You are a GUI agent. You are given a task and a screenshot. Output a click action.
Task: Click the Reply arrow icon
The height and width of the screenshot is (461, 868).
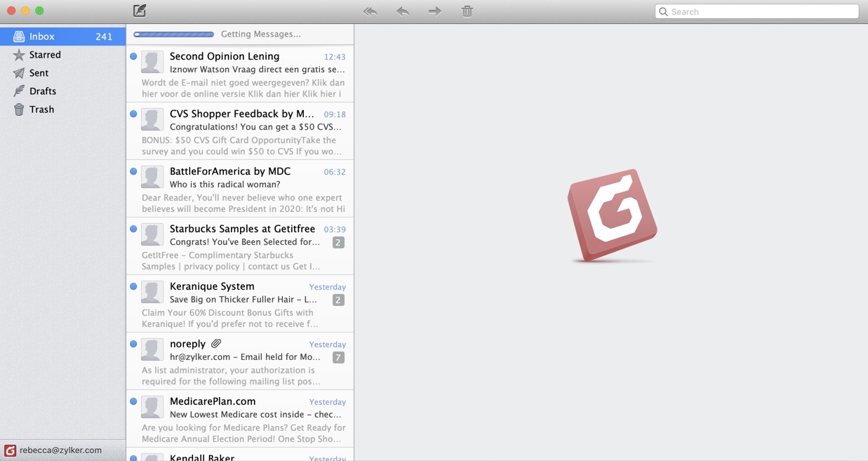(403, 11)
